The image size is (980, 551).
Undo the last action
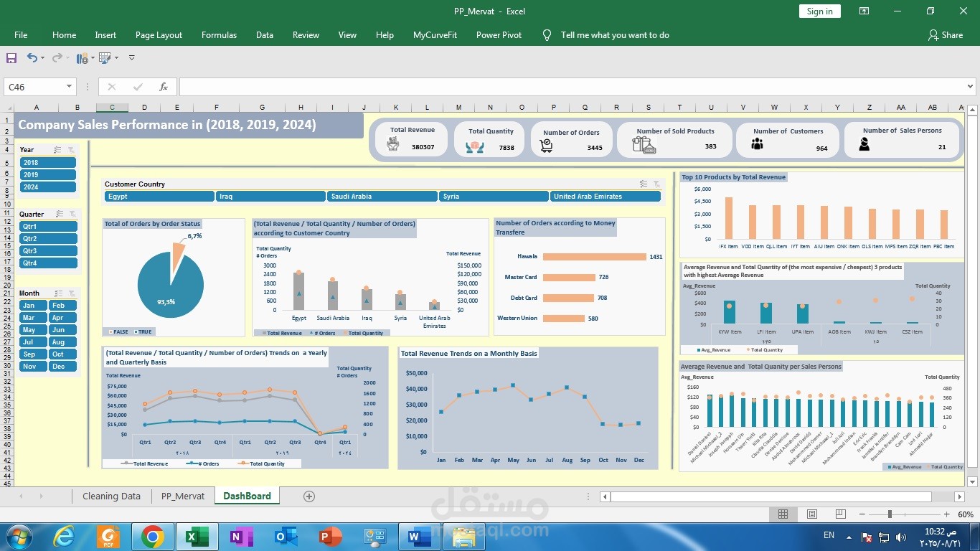click(x=32, y=57)
